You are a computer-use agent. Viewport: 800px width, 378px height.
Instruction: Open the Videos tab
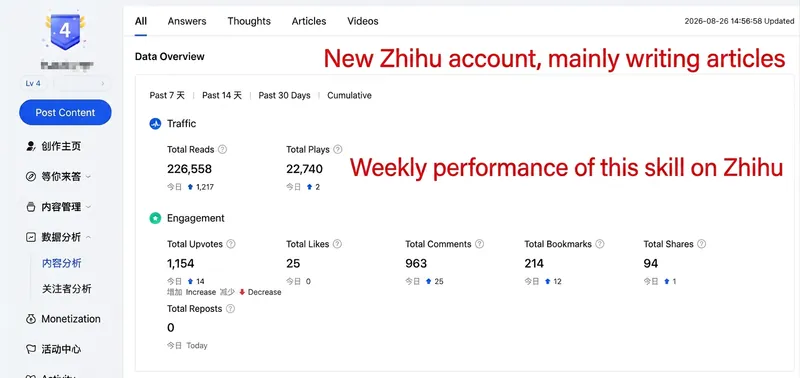pyautogui.click(x=363, y=21)
